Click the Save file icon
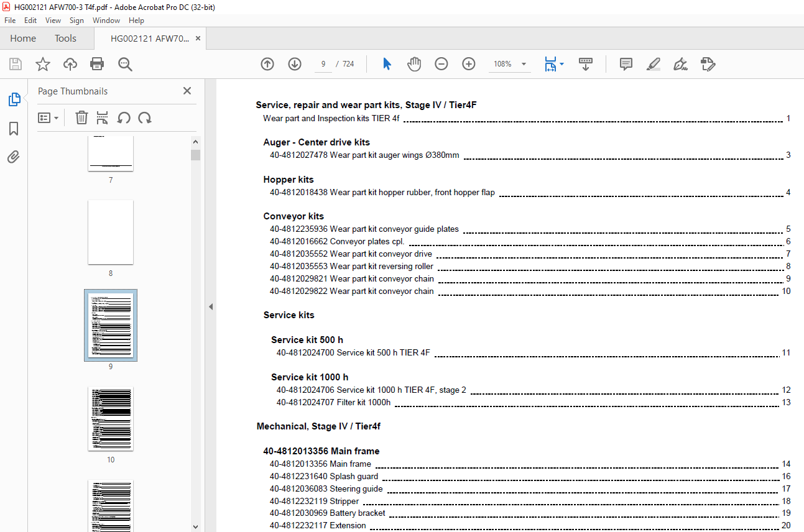 pos(16,64)
